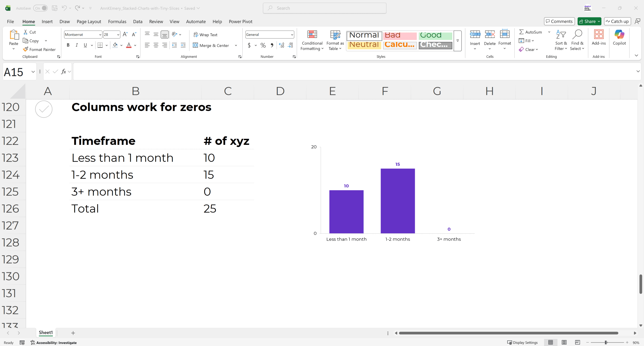644x346 pixels.
Task: Switch to Page Break Preview view
Action: click(x=577, y=342)
